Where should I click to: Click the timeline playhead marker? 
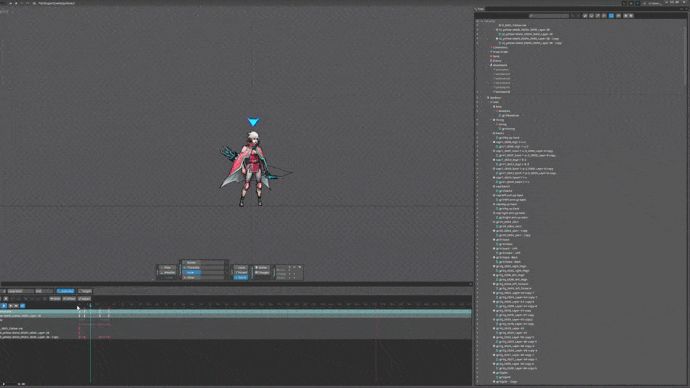pos(91,306)
